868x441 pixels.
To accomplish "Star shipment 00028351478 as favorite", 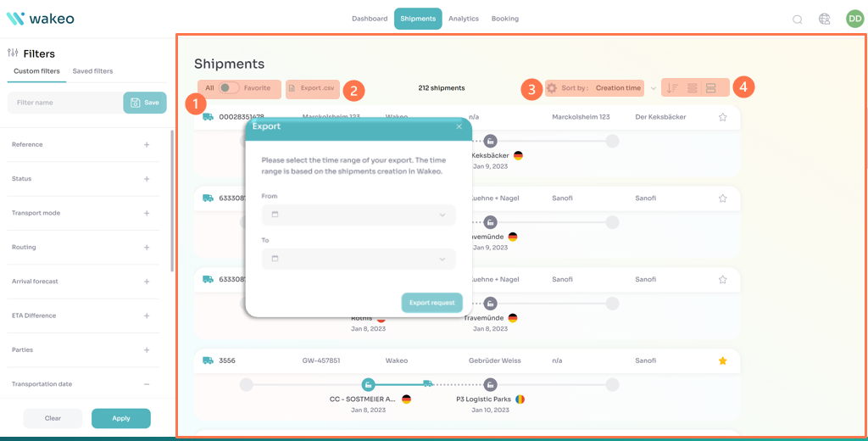I will 723,117.
